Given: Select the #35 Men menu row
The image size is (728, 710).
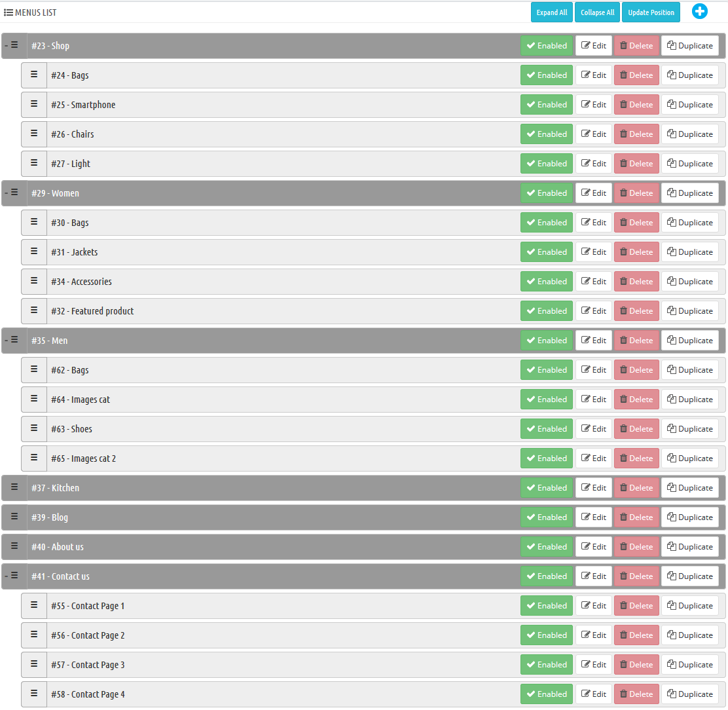Looking at the screenshot, I should 262,341.
